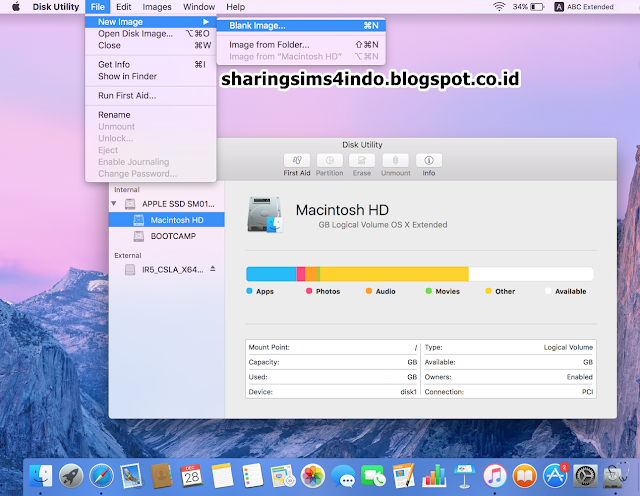
Task: Open iTunes from the Dock
Action: (x=494, y=476)
